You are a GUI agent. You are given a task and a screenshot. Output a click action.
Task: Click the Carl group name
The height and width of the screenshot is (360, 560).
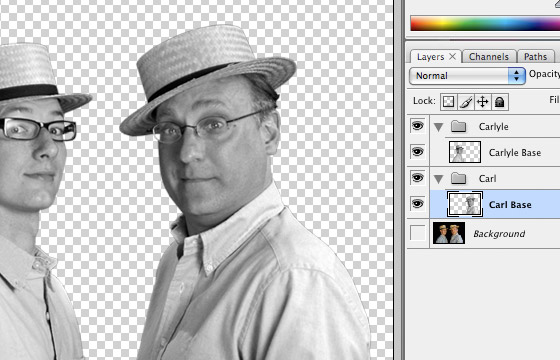click(x=487, y=179)
